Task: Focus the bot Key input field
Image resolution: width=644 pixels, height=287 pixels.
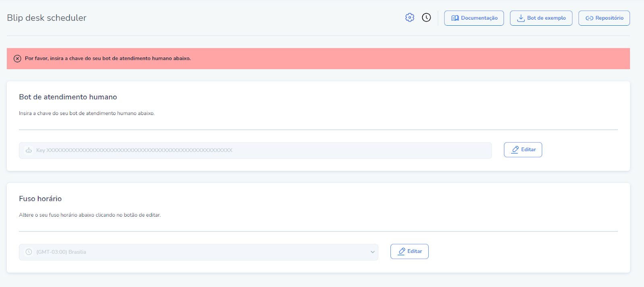Action: pos(255,150)
